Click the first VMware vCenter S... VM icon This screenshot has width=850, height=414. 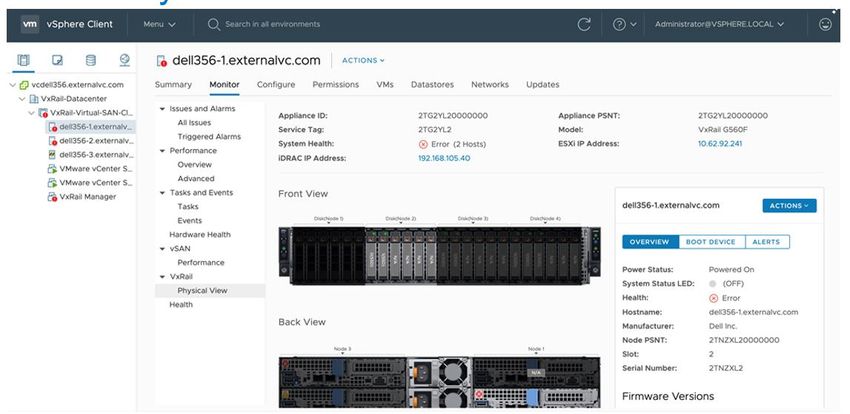[x=53, y=169]
